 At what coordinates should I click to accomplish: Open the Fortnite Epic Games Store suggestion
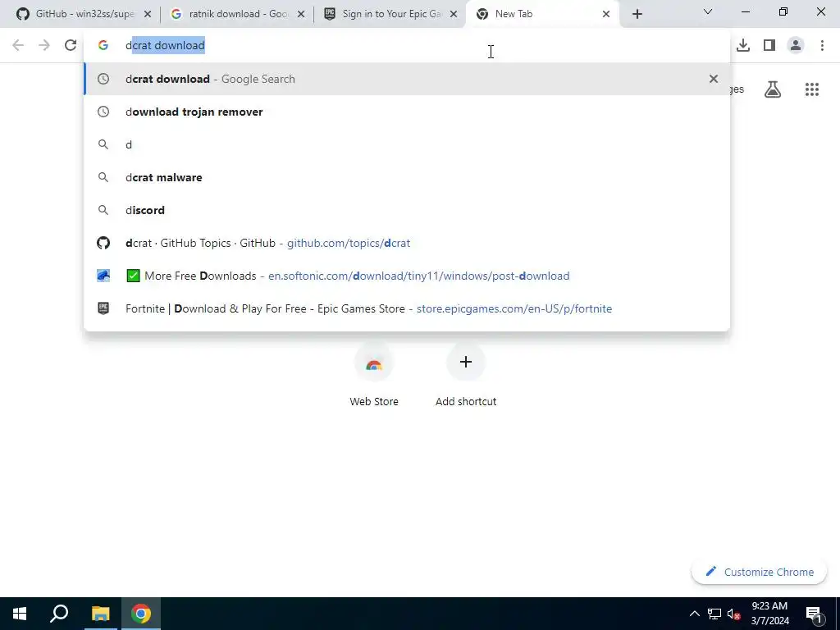pyautogui.click(x=407, y=308)
